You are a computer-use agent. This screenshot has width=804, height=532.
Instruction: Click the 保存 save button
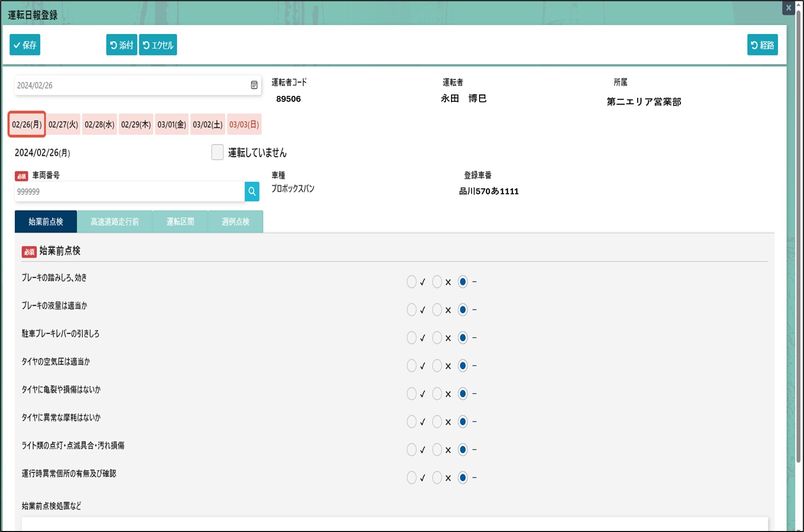25,45
